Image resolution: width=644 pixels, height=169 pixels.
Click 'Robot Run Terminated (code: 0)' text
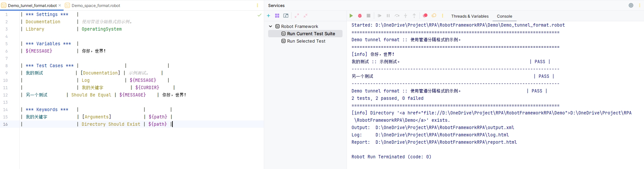tap(392, 157)
